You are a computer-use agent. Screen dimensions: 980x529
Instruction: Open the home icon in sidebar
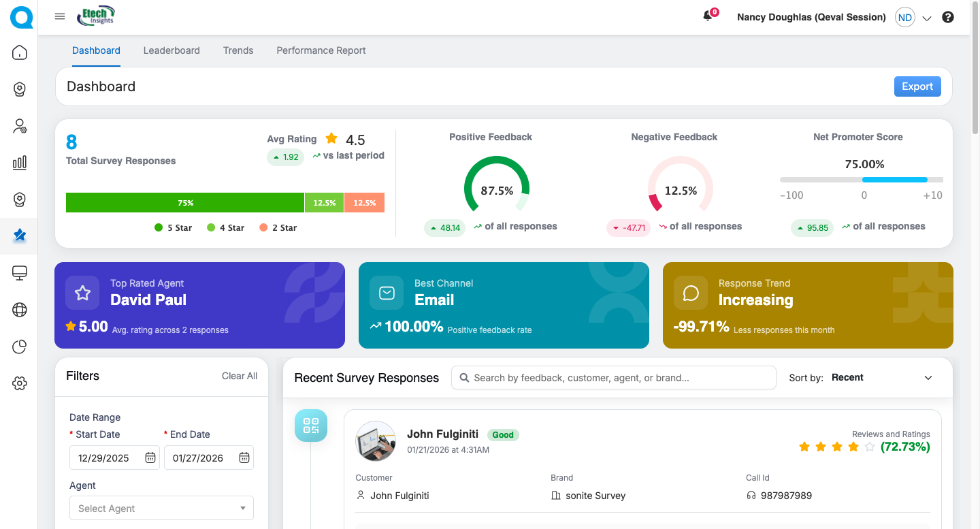(20, 52)
